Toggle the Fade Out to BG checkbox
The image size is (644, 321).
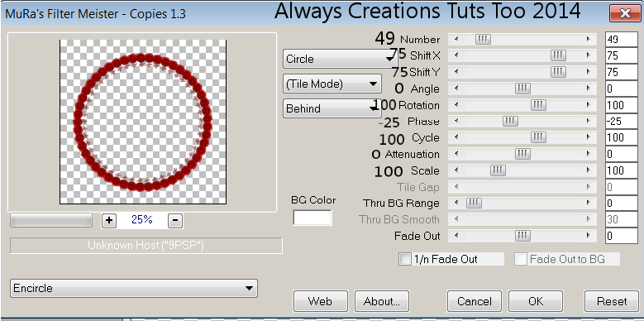[x=521, y=259]
